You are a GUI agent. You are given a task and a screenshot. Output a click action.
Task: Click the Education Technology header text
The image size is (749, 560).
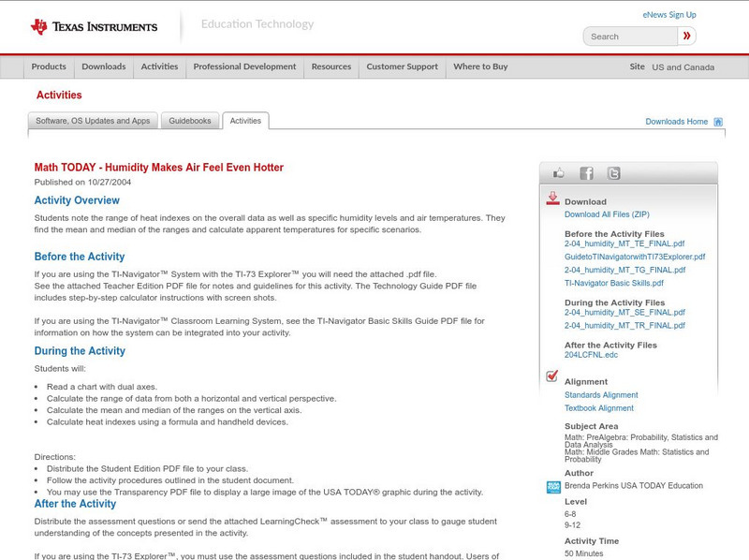(x=257, y=24)
